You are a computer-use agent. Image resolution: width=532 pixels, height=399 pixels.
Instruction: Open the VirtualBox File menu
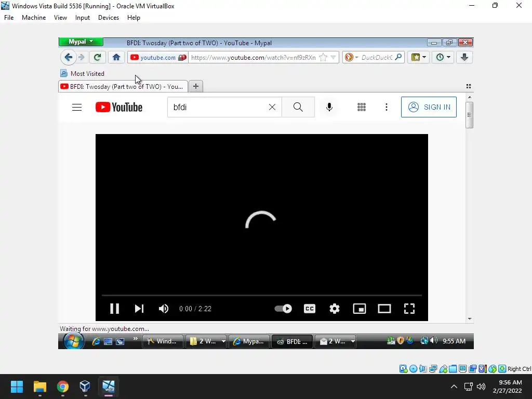point(9,18)
